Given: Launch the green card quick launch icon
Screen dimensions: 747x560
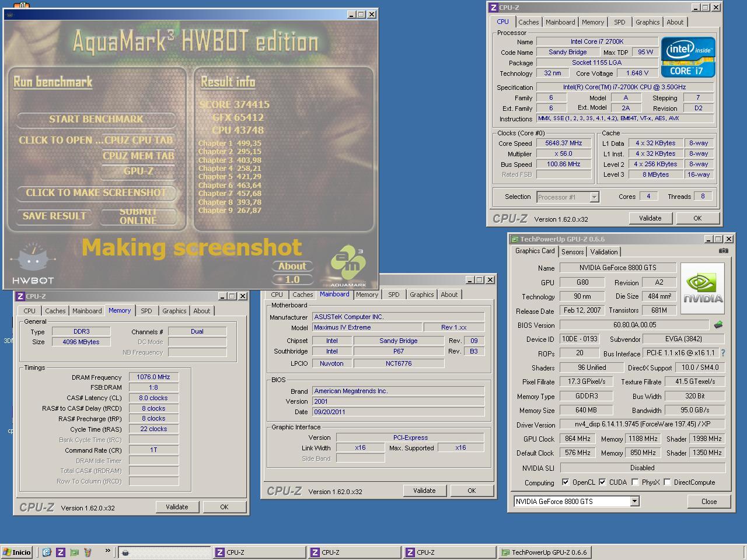Looking at the screenshot, I should click(74, 552).
